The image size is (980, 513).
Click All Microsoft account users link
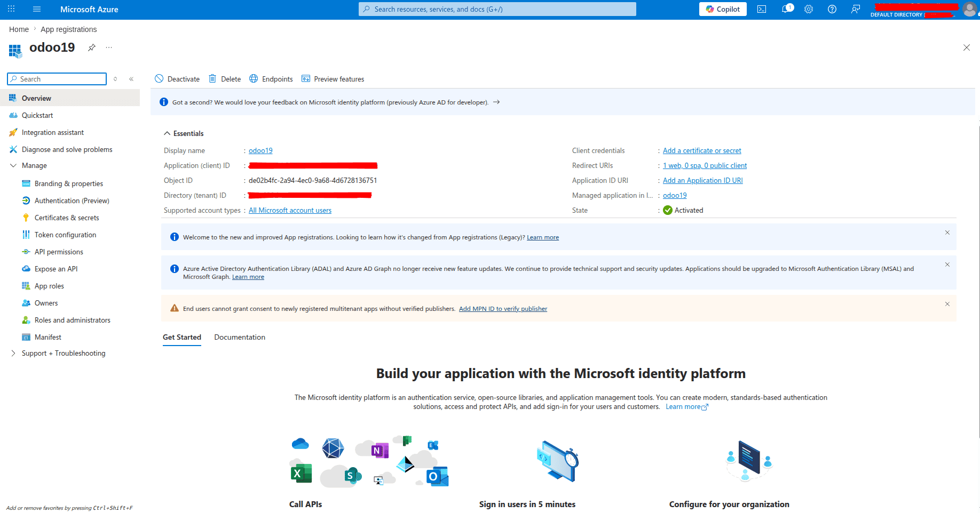(290, 210)
